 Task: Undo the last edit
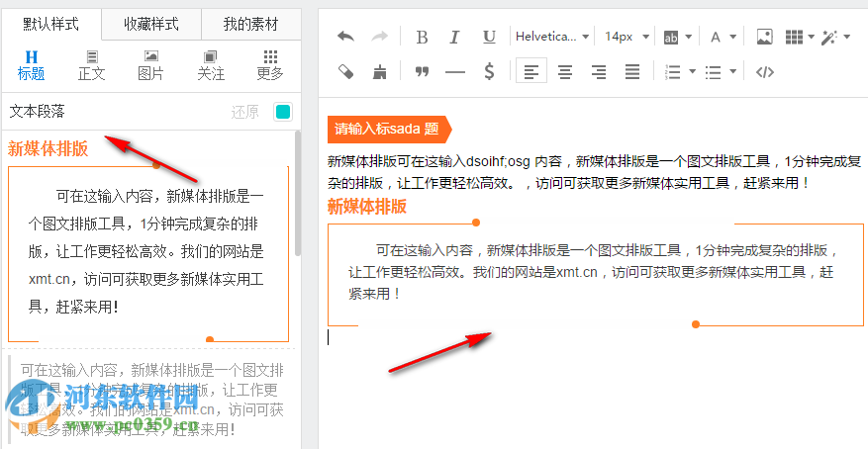tap(346, 37)
